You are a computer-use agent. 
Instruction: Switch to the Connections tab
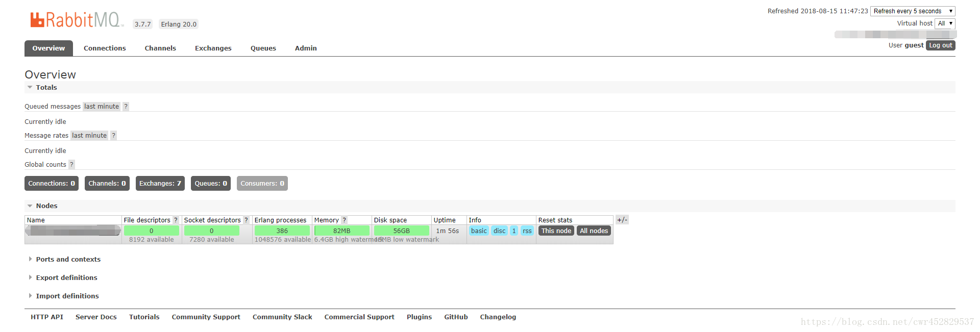(x=105, y=48)
